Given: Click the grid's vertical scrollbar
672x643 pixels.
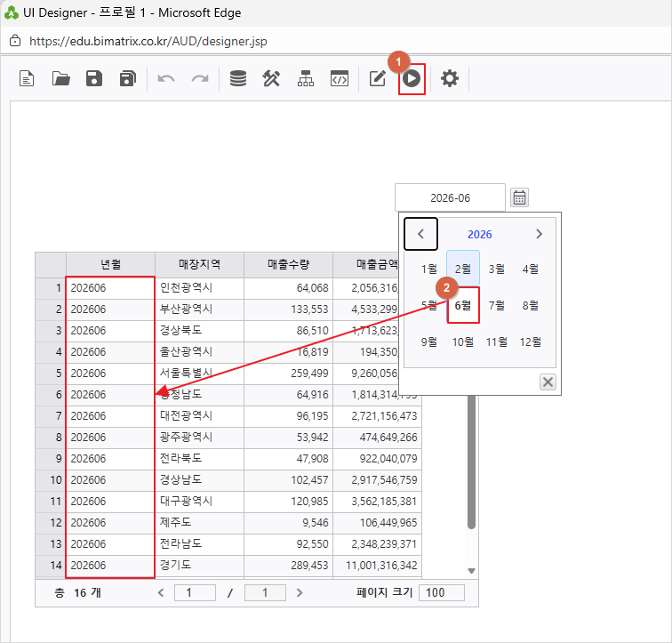Looking at the screenshot, I should 471,462.
